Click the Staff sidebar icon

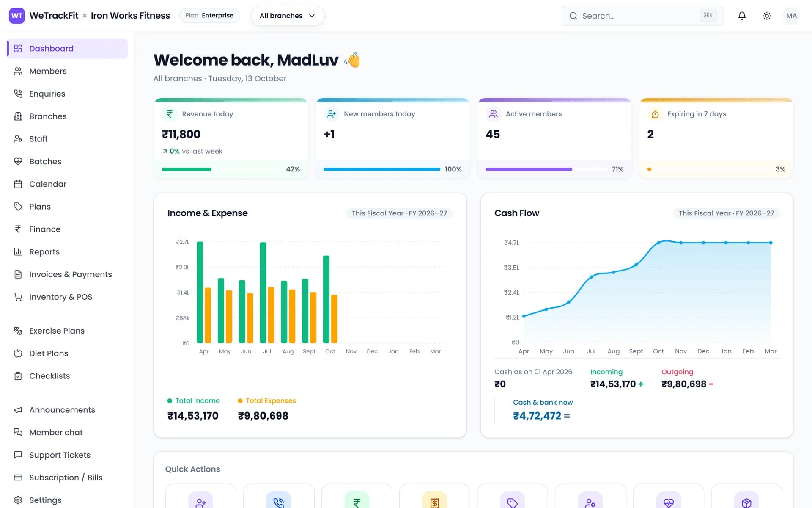coord(18,139)
